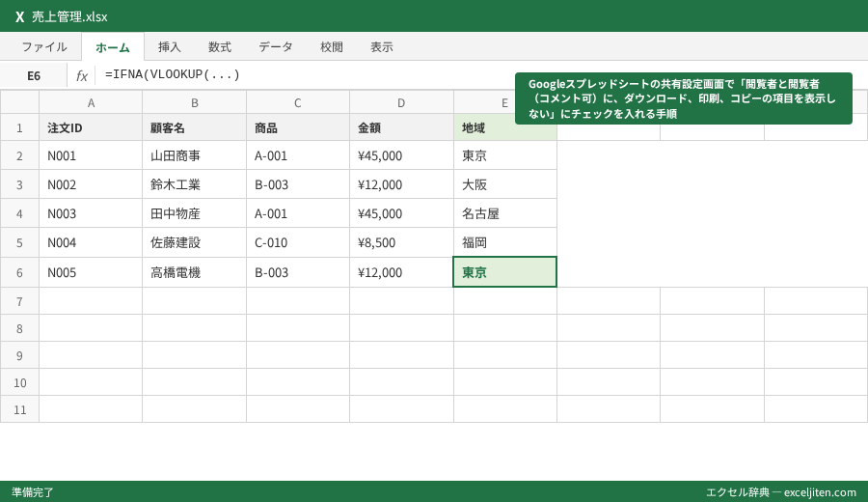Select row 8 header
The height and width of the screenshot is (502, 868).
19,328
